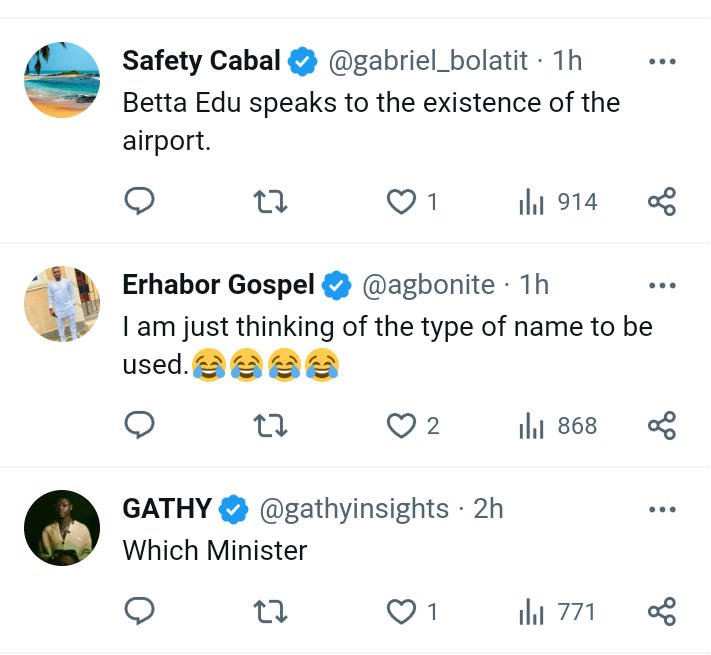Viewport: 711px width, 655px height.
Task: Click Erhabor Gospel's profile picture
Action: (62, 304)
